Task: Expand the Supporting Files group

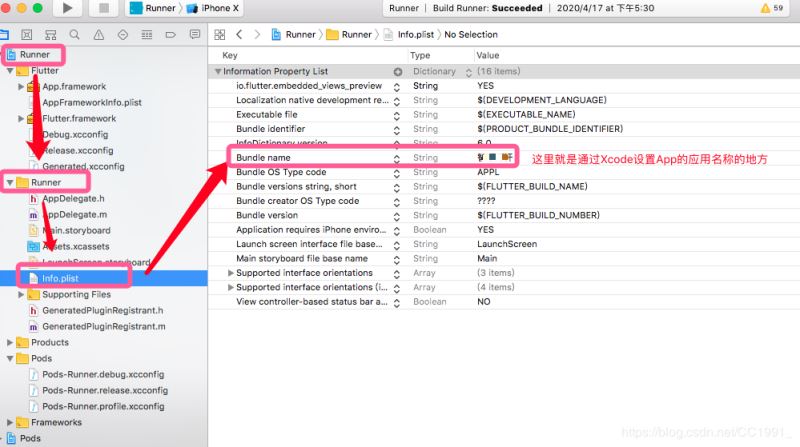Action: tap(21, 295)
